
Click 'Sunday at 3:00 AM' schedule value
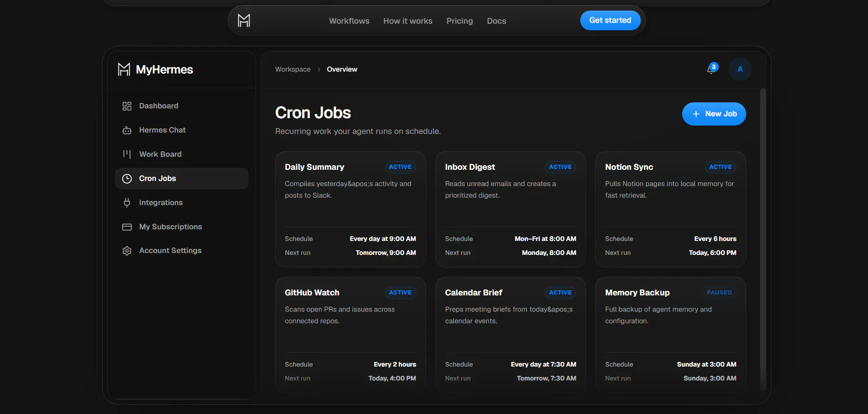707,364
